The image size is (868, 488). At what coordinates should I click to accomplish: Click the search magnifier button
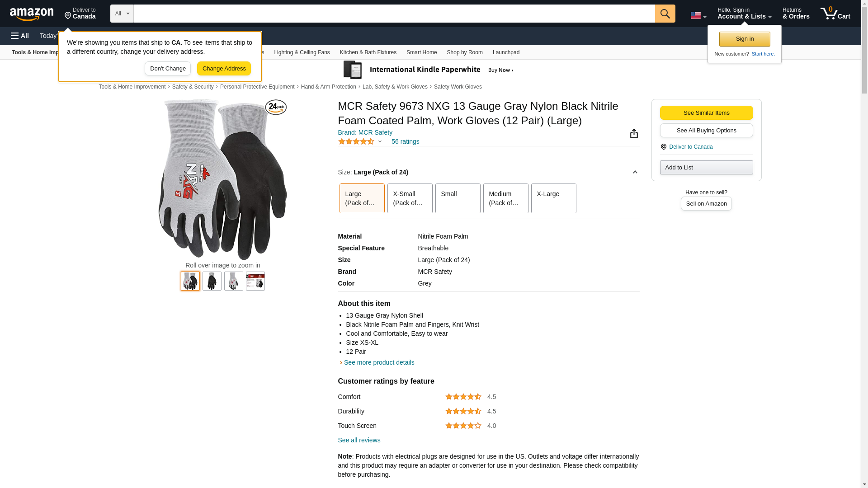(665, 14)
